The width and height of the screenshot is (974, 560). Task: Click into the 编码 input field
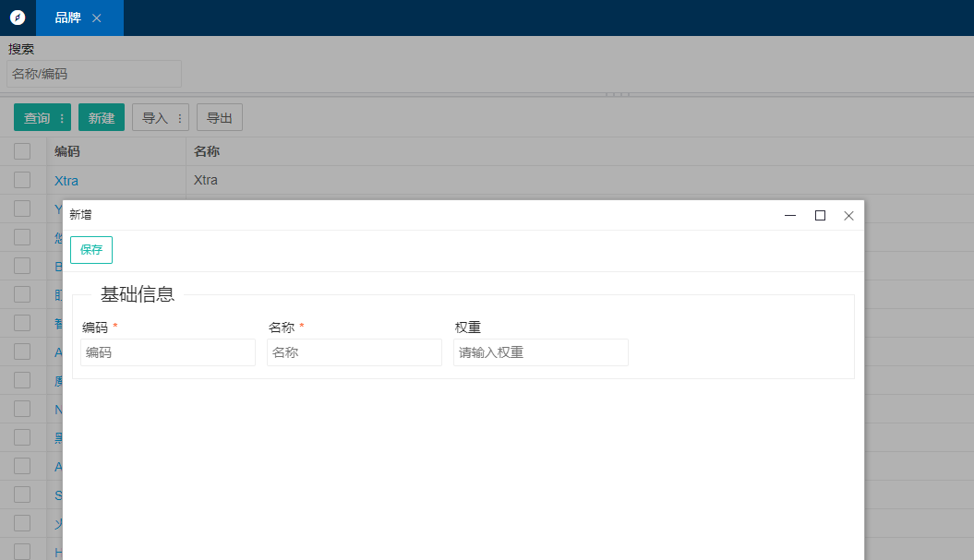[168, 352]
